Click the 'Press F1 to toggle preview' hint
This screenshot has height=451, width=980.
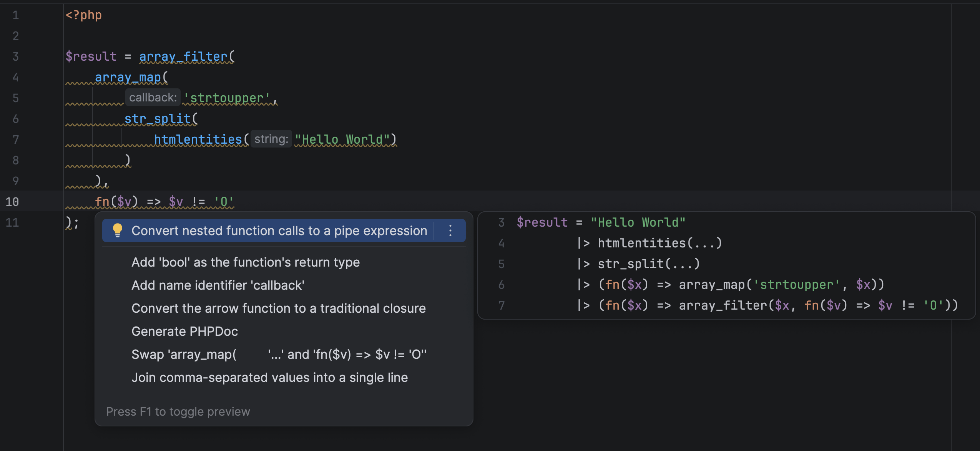178,411
